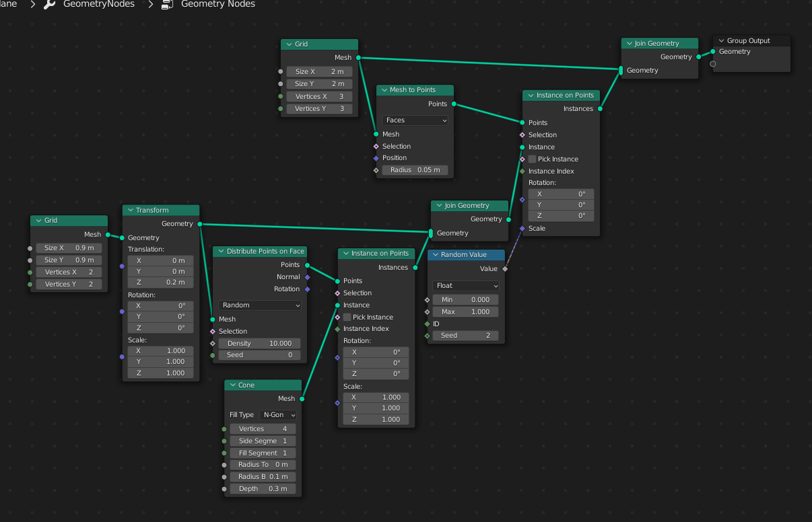This screenshot has width=812, height=522.
Task: Click the empty input socket on Group Output
Action: click(x=713, y=64)
